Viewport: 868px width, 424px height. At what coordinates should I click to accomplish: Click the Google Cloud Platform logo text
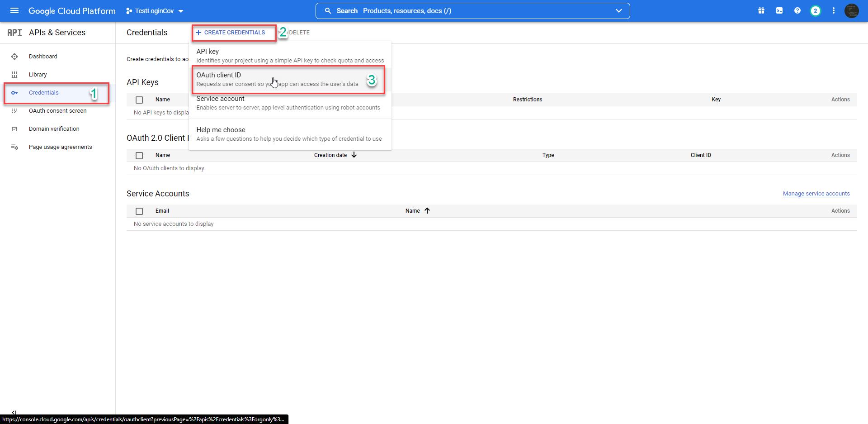(72, 11)
